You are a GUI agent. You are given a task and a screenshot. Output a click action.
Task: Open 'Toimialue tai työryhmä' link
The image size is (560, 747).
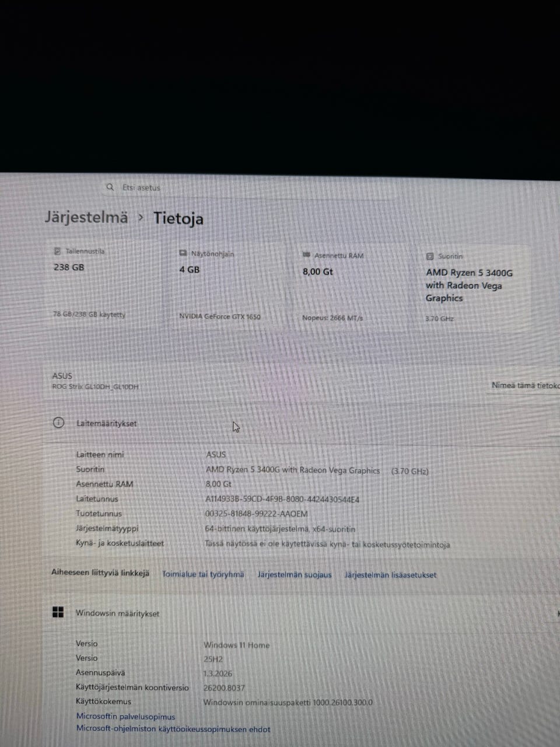point(203,574)
